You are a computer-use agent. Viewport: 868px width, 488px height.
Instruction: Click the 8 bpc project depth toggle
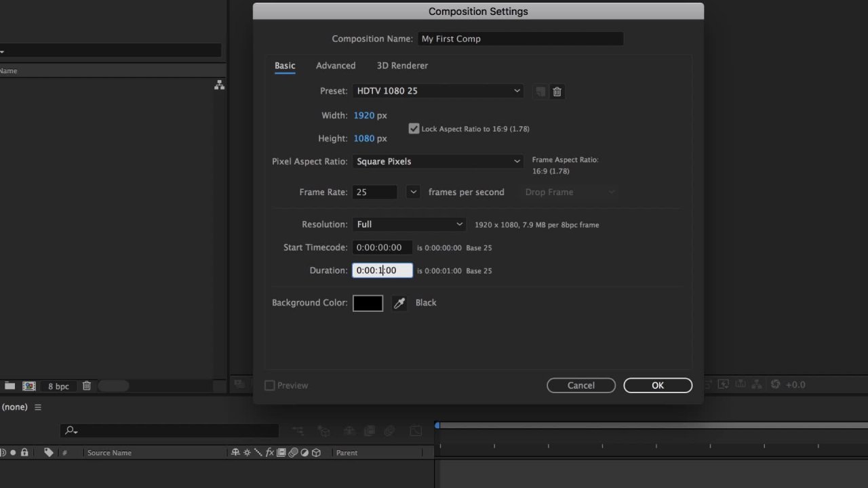click(58, 386)
